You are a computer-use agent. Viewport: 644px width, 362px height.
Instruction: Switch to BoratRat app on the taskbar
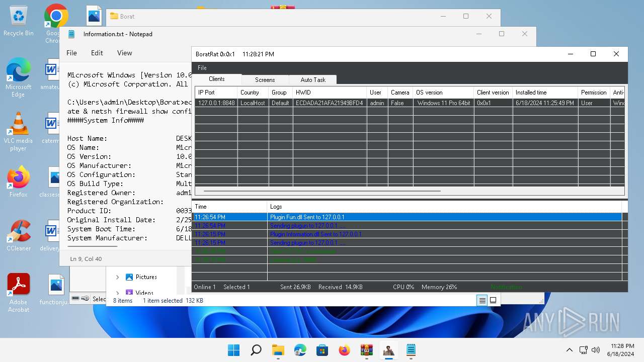pyautogui.click(x=388, y=350)
